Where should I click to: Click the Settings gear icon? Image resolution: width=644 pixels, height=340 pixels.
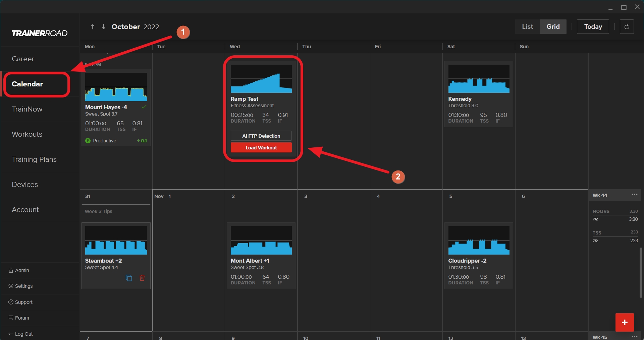[x=11, y=286]
